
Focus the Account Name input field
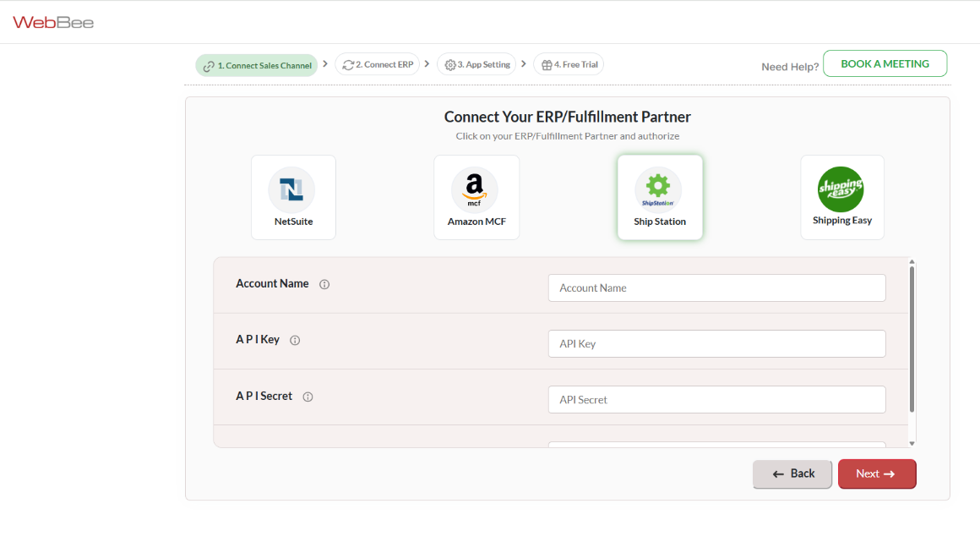[x=717, y=287]
